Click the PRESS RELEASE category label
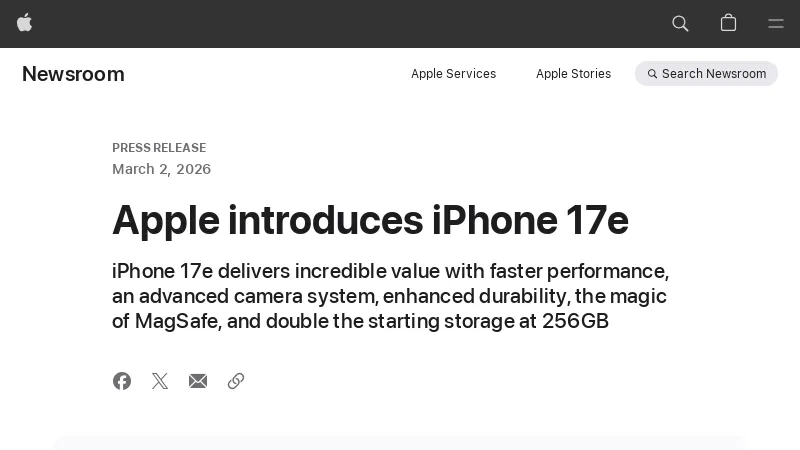Viewport: 800px width, 450px height. click(x=159, y=148)
